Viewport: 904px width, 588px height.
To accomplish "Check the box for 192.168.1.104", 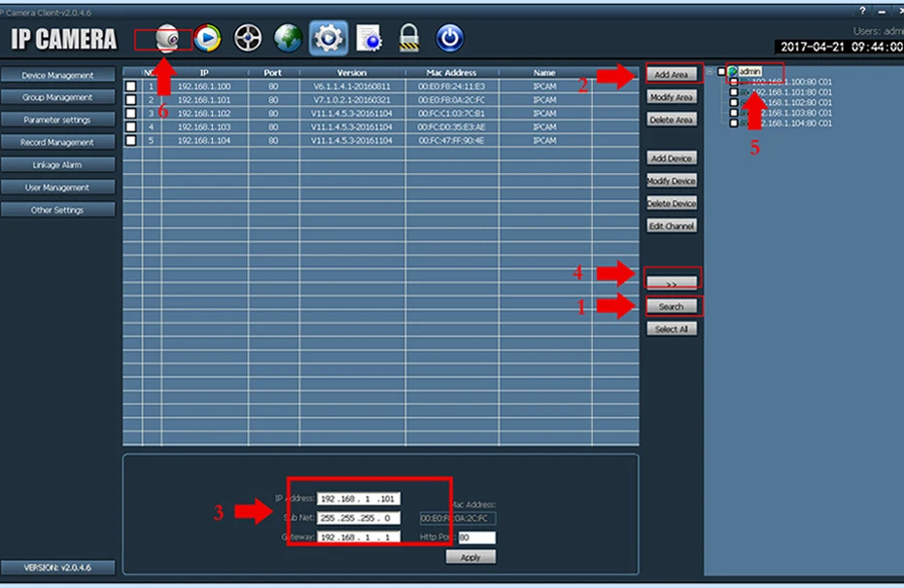I will tap(131, 141).
